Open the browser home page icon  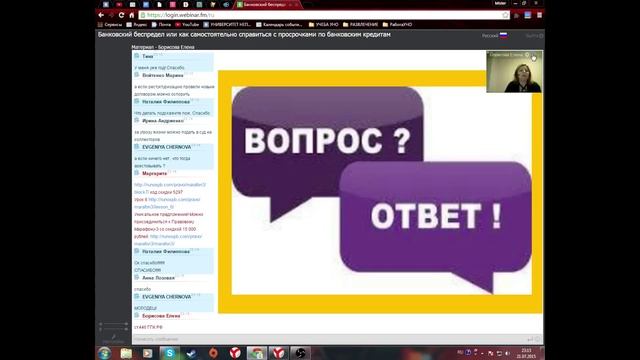131,15
